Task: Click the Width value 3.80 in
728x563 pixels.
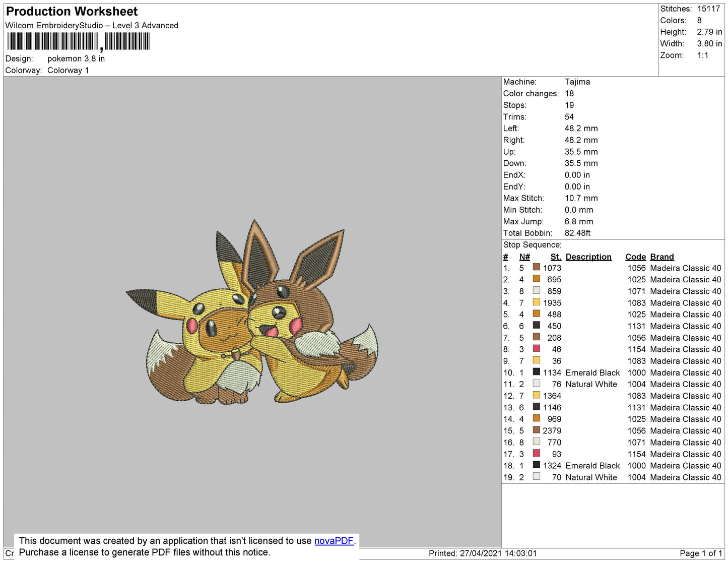Action: (709, 43)
